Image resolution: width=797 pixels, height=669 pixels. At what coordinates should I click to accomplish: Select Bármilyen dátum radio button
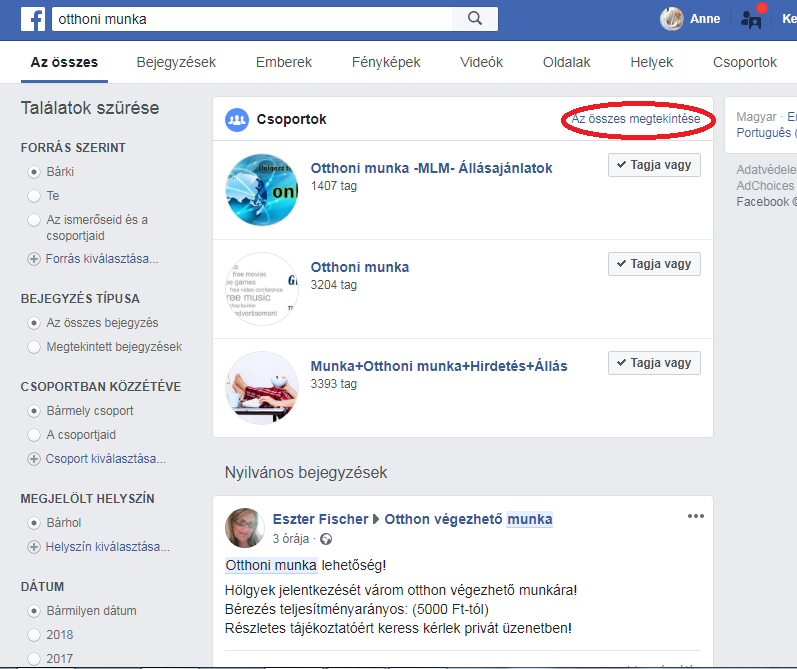point(34,611)
